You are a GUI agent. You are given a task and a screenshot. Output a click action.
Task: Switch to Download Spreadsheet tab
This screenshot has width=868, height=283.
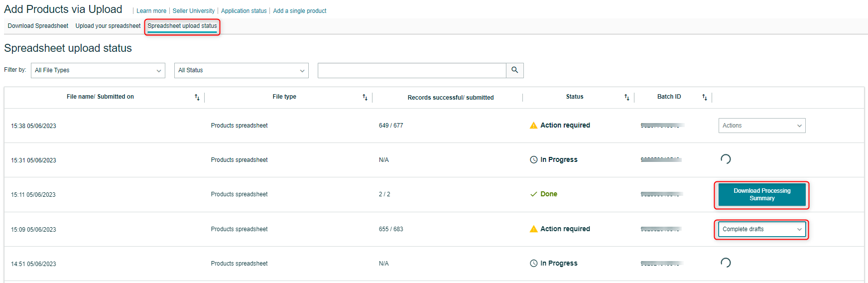tap(38, 26)
